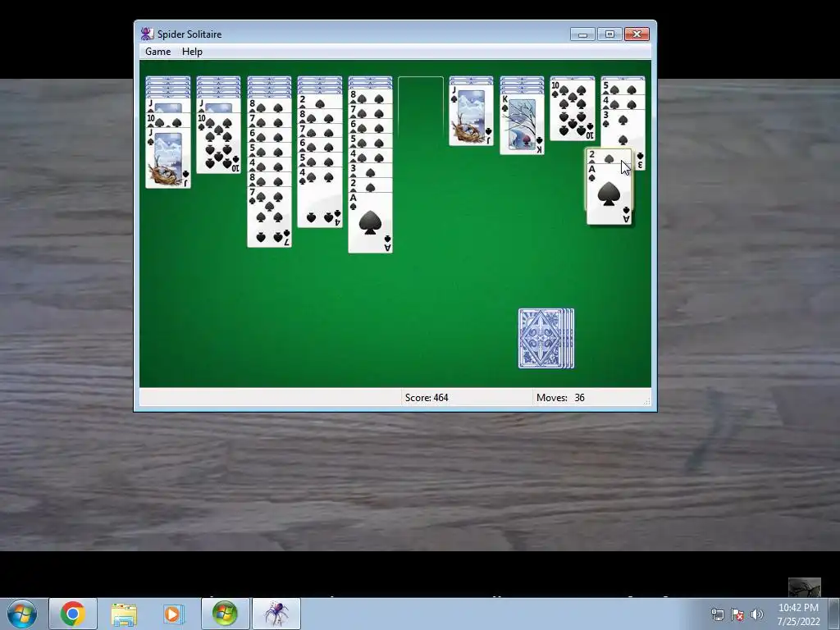Select the empty sixth column slot
Viewport: 840px width, 630px height.
(421, 107)
